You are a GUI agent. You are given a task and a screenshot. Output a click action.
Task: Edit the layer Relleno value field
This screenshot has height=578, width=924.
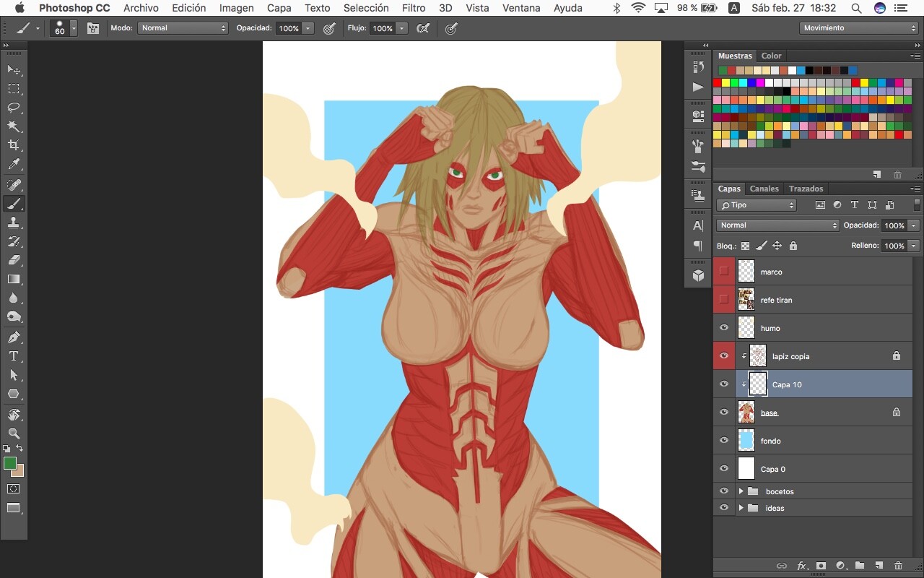pyautogui.click(x=894, y=246)
